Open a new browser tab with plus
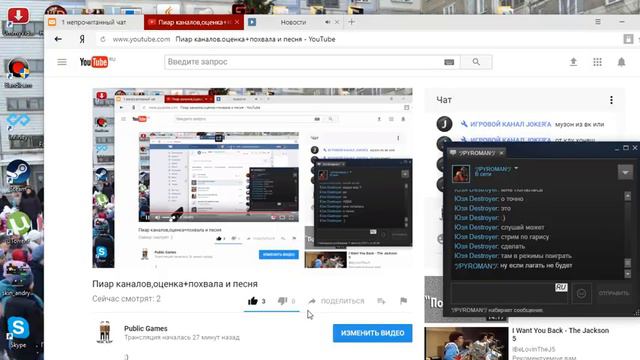 [351, 22]
